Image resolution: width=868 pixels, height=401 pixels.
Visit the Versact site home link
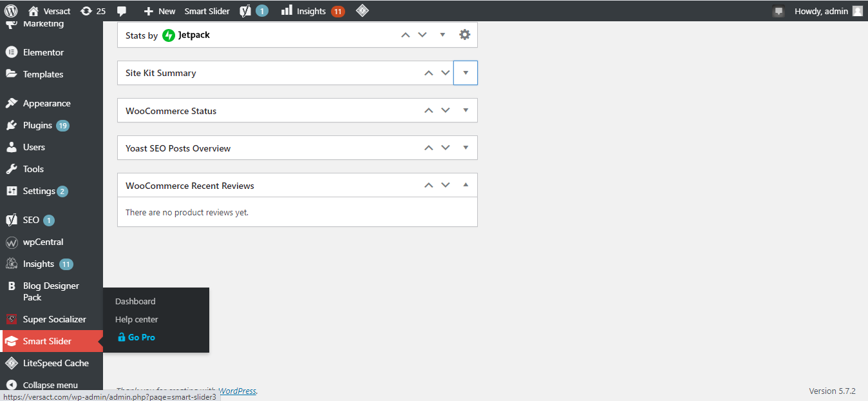(x=50, y=11)
